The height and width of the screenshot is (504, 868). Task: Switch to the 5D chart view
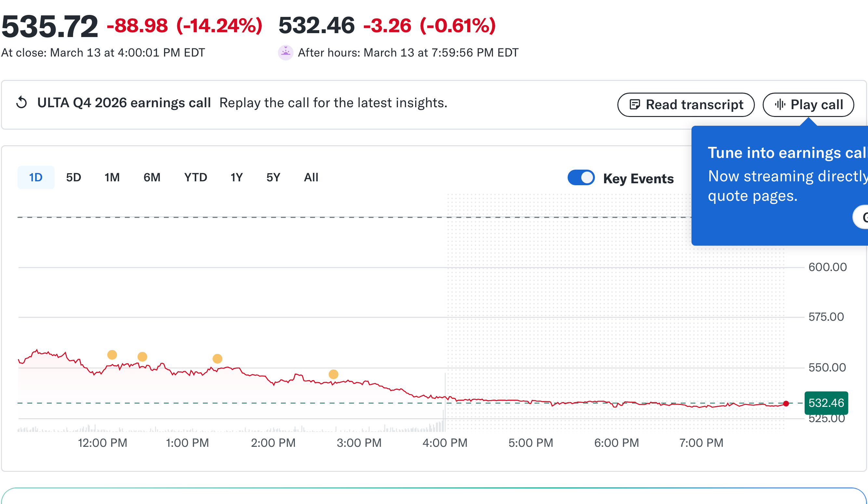tap(73, 177)
